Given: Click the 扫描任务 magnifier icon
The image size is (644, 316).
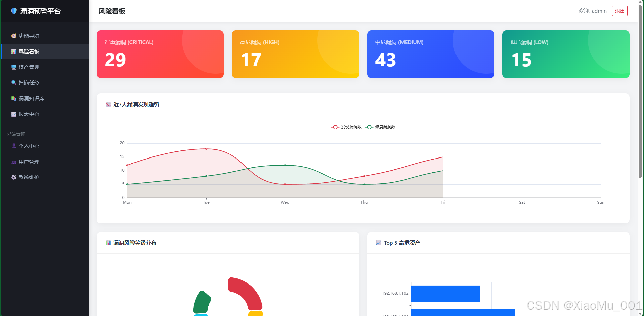Looking at the screenshot, I should pos(14,82).
